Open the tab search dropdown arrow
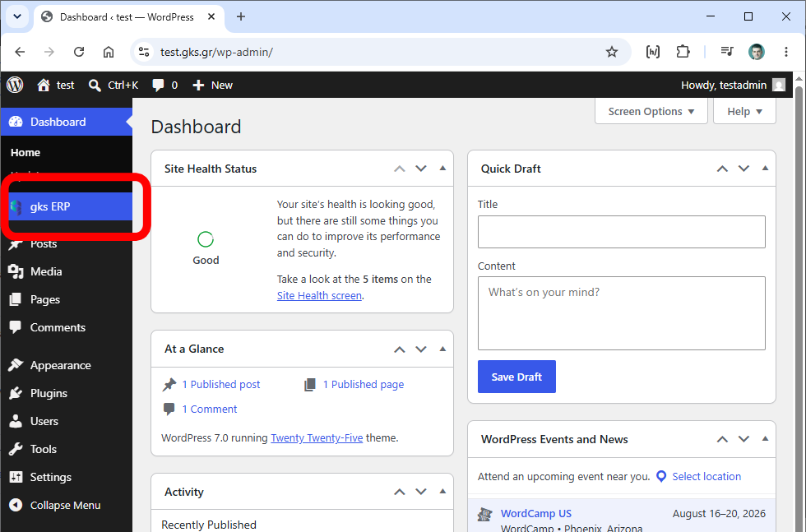The image size is (806, 532). 17,16
